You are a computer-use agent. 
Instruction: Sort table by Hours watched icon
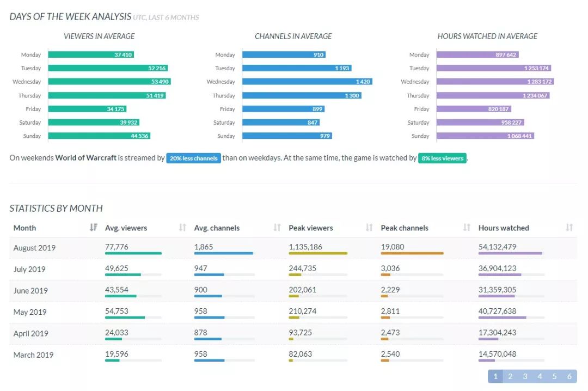569,228
